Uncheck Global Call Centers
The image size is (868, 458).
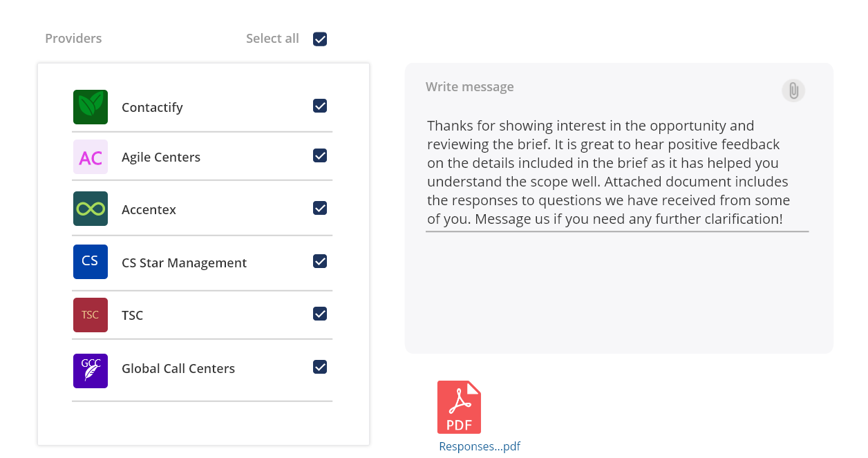[319, 367]
